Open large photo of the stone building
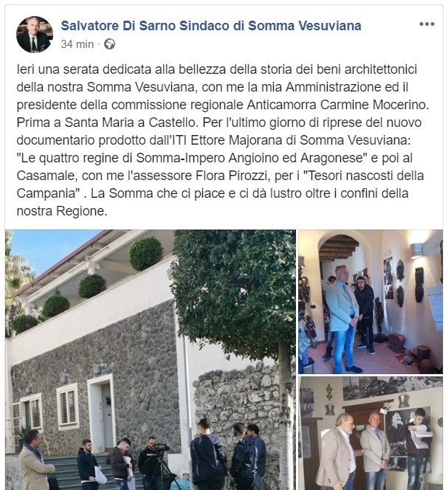The width and height of the screenshot is (448, 490). [151, 359]
